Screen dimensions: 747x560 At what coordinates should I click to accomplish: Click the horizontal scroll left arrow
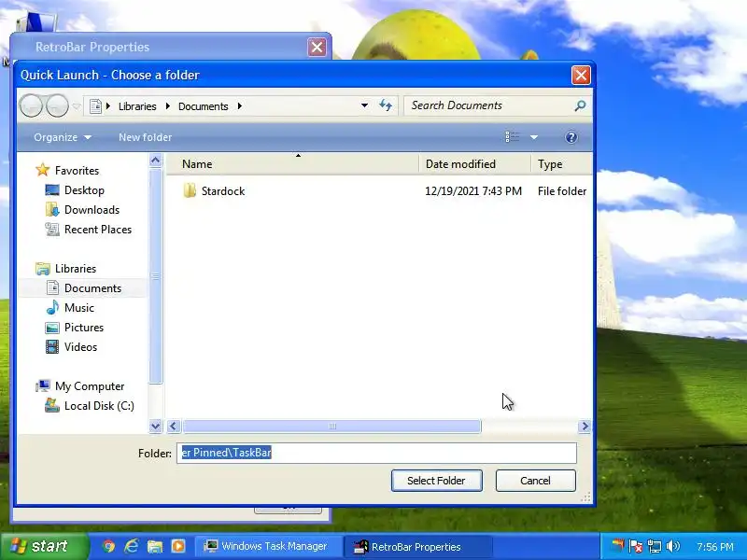pos(173,427)
